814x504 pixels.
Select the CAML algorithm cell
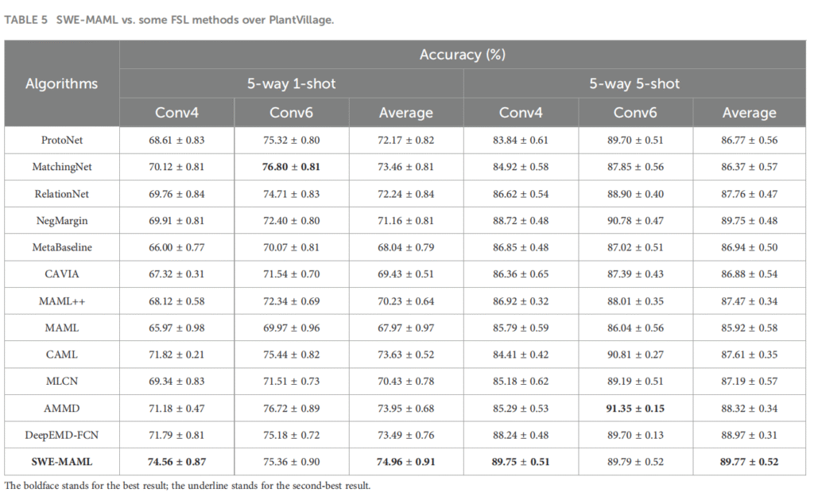pyautogui.click(x=62, y=355)
